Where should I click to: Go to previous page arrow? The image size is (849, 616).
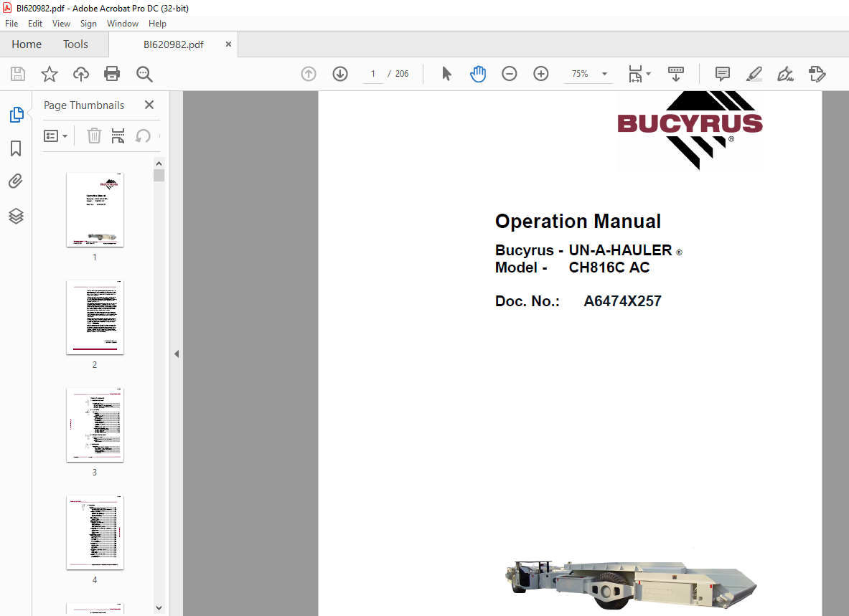pos(309,74)
